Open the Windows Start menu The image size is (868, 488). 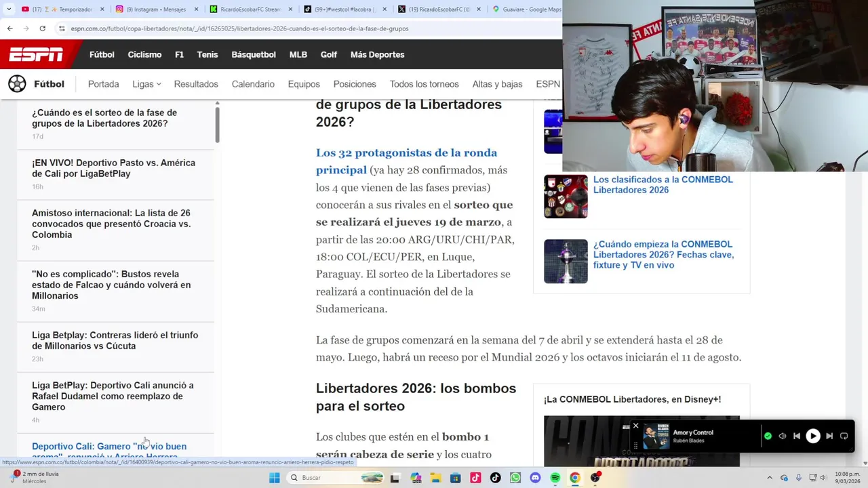coord(274,478)
